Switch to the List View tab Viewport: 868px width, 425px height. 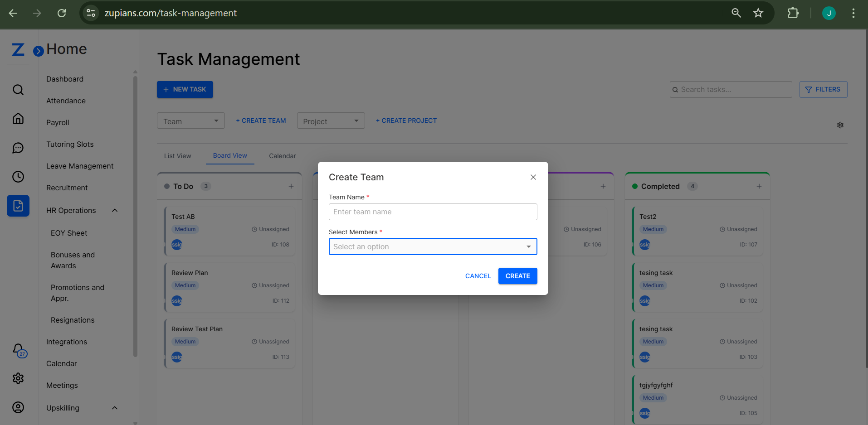(x=177, y=156)
